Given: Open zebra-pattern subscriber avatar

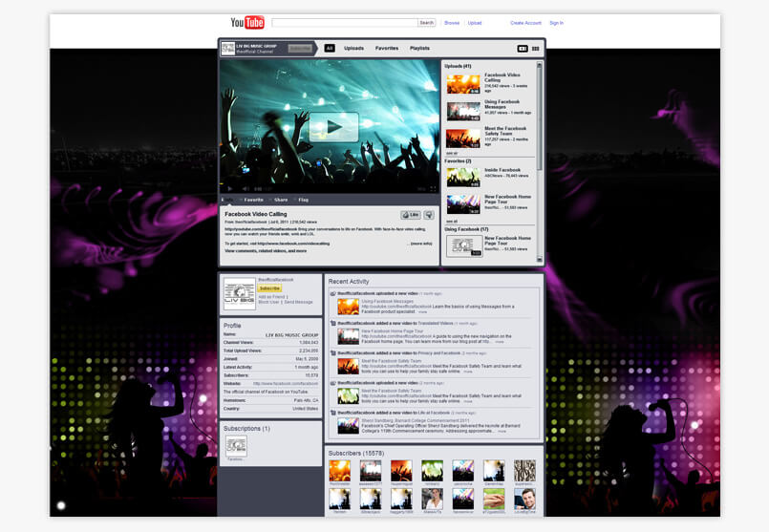Looking at the screenshot, I should 524,471.
